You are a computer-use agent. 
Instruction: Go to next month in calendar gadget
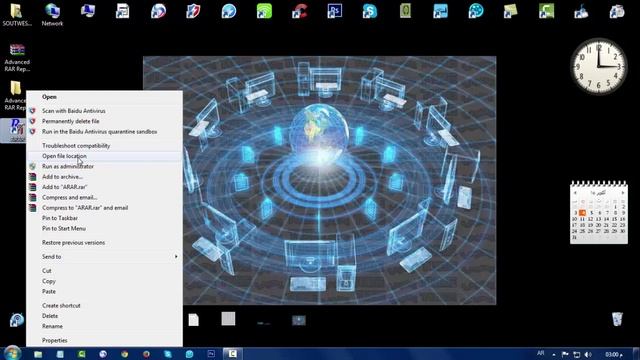point(623,193)
